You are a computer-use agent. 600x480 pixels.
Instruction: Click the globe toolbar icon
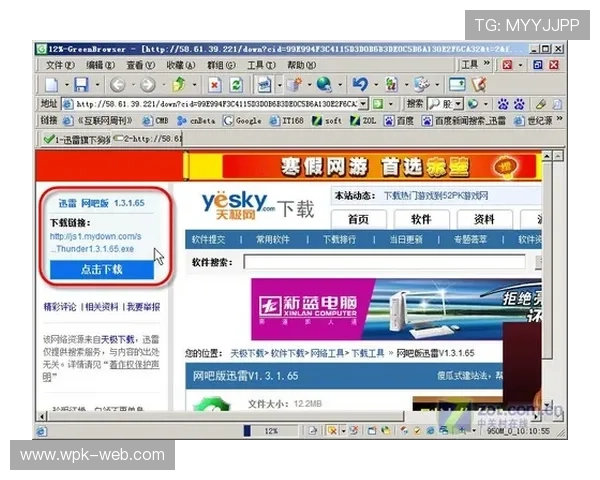(x=324, y=85)
